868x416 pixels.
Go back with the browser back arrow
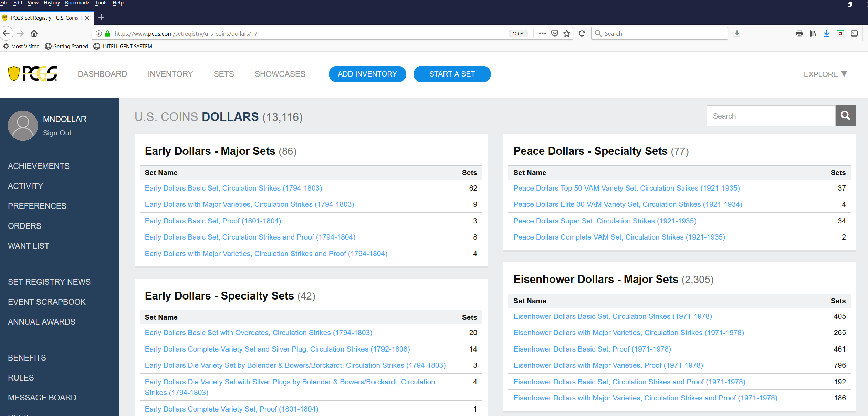pos(7,33)
